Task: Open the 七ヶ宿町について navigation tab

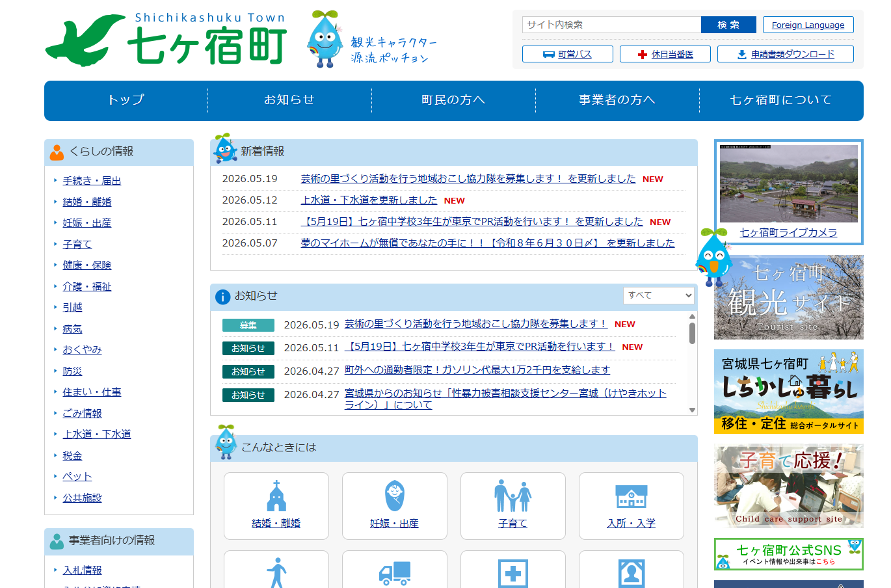Action: tap(781, 100)
